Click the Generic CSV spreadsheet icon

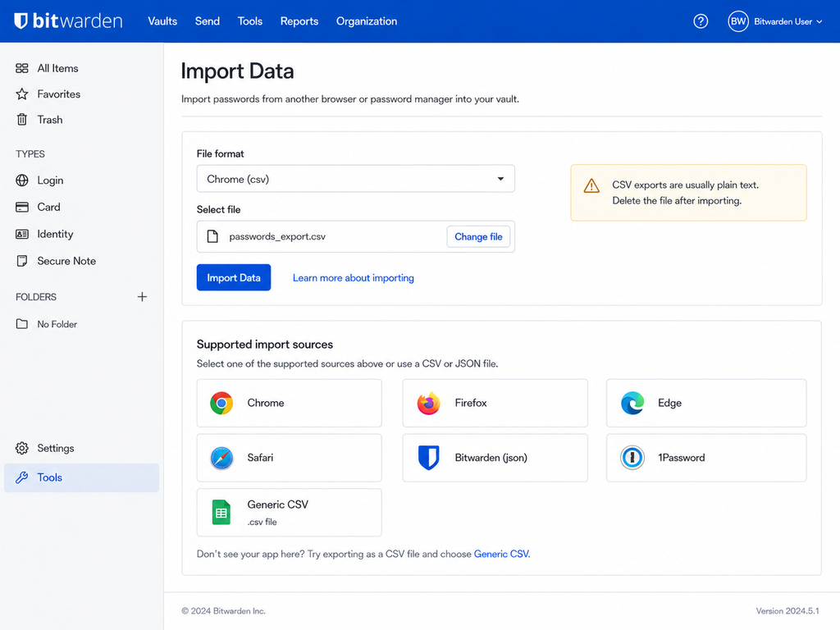pos(221,512)
